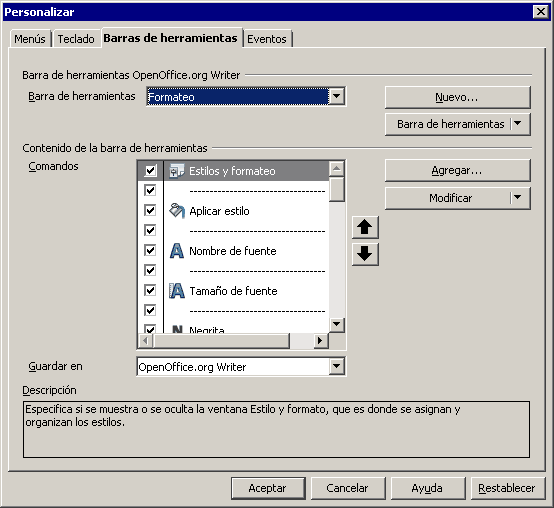Move command up with the up arrow

click(x=365, y=227)
